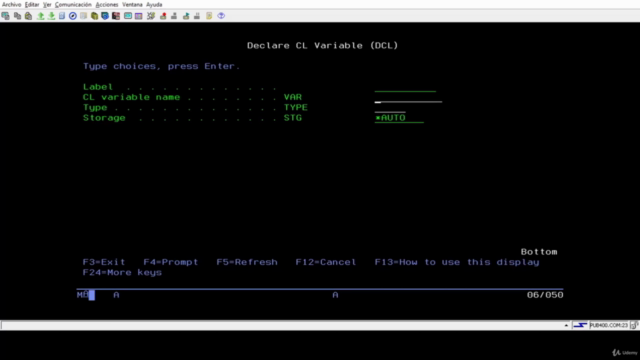The height and width of the screenshot is (360, 640).
Task: Open the Ver menu
Action: (x=47, y=4)
